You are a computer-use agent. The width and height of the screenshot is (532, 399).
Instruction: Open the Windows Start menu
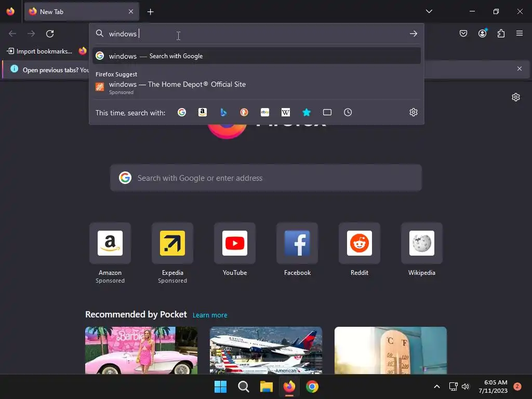(220, 387)
